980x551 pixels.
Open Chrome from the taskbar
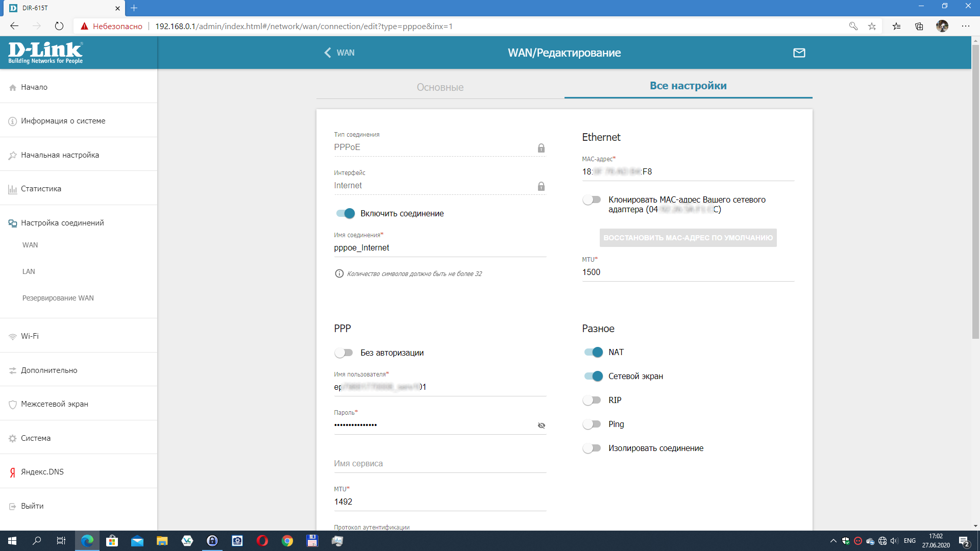287,541
